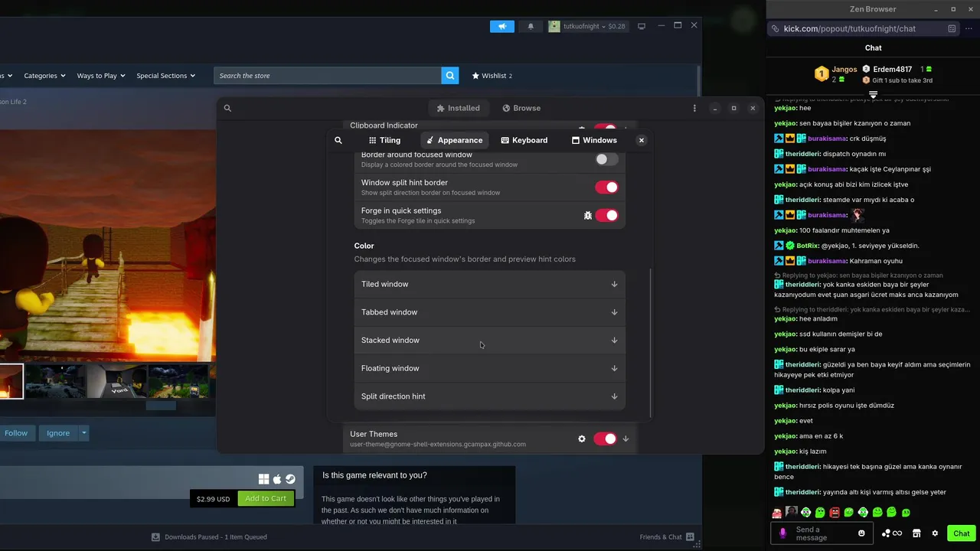The width and height of the screenshot is (980, 551).
Task: Click the Forge settings vertical scrollbar
Action: tap(651, 342)
